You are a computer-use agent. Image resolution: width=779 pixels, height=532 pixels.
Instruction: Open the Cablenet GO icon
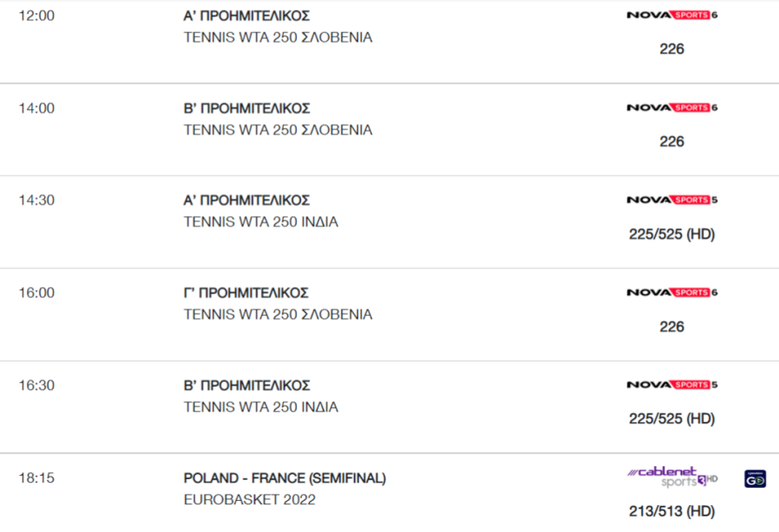tap(755, 479)
